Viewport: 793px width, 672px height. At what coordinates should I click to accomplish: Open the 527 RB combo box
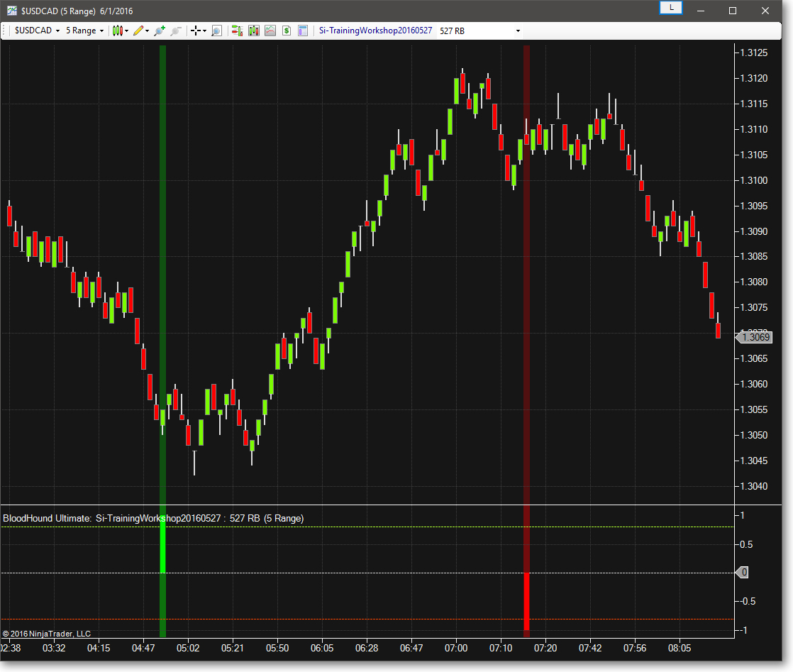click(x=479, y=31)
